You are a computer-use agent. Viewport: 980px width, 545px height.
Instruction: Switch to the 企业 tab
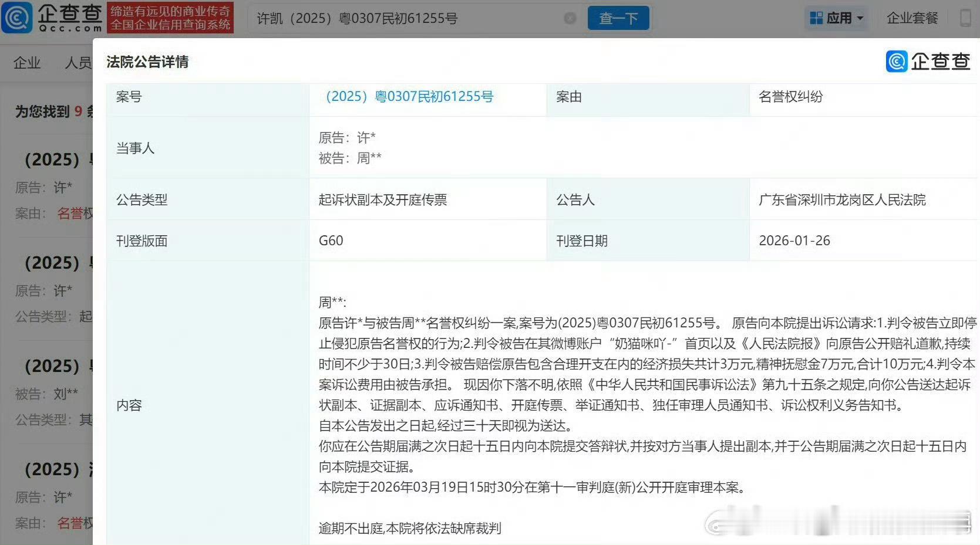tap(27, 63)
